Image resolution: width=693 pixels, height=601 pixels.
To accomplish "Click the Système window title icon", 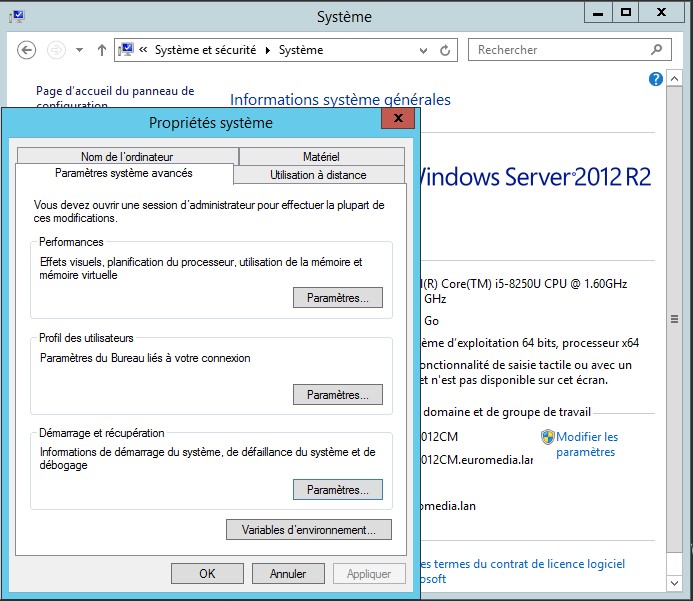I will pyautogui.click(x=17, y=17).
